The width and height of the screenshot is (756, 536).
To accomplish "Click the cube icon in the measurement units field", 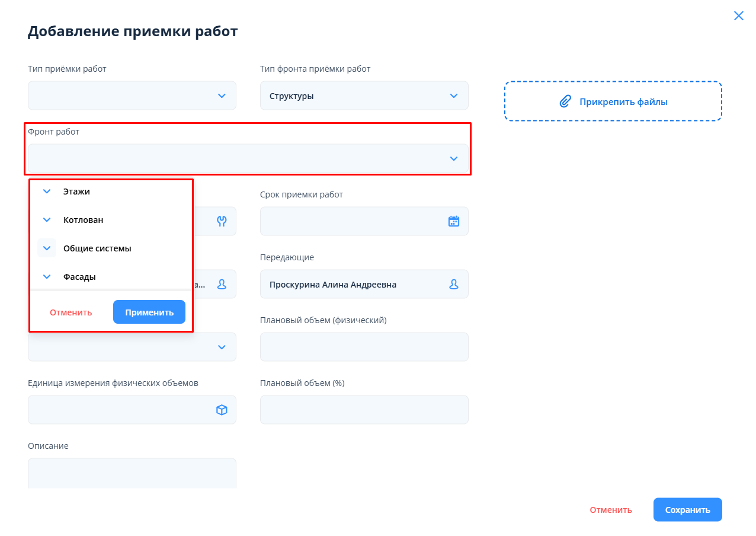I will click(222, 410).
